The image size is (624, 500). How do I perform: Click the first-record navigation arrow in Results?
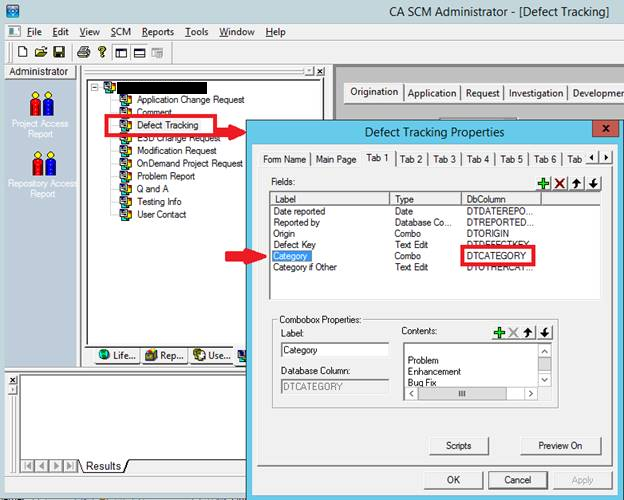28,466
